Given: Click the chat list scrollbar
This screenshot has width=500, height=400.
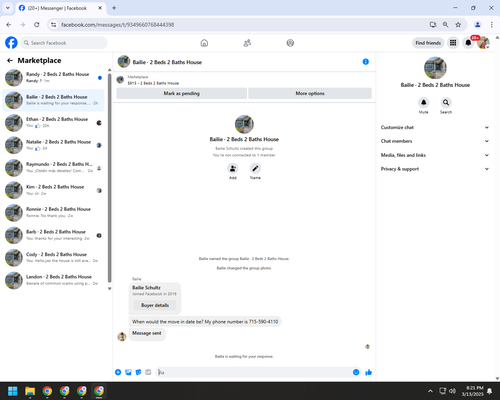Looking at the screenshot, I should coord(109,178).
